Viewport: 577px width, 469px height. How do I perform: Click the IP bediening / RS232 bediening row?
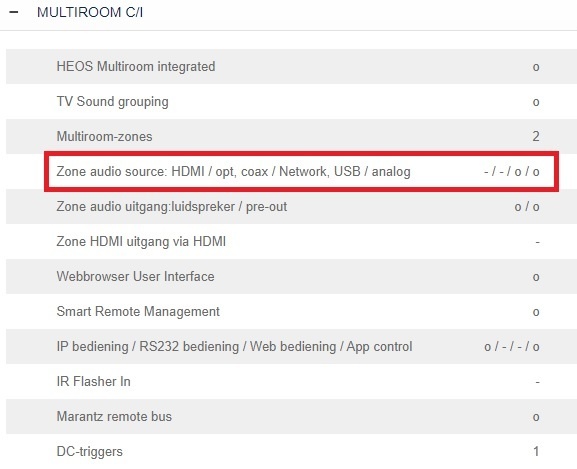click(x=291, y=346)
